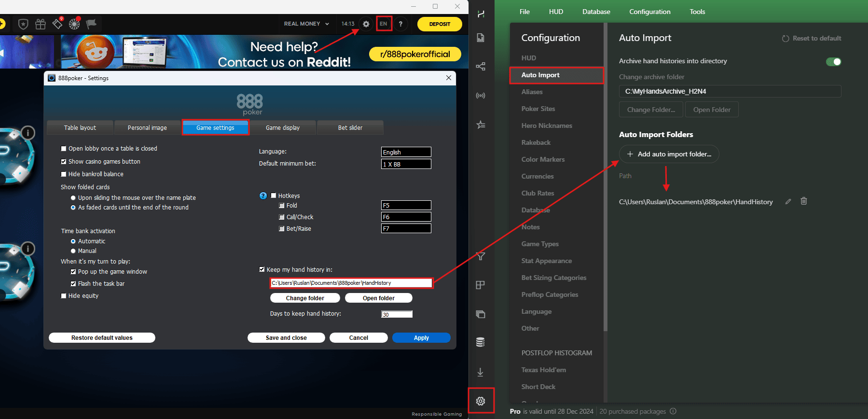This screenshot has height=419, width=868.
Task: Toggle Open lobby once a table is closed
Action: [63, 149]
